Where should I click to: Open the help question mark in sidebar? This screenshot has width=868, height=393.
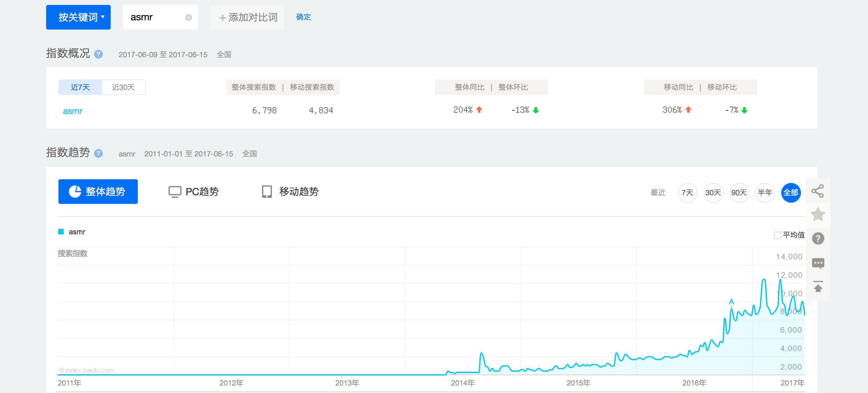pyautogui.click(x=818, y=238)
